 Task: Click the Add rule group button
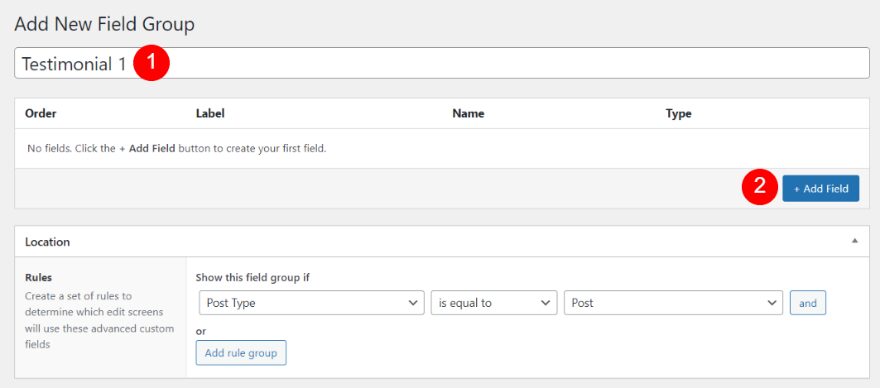click(x=241, y=353)
